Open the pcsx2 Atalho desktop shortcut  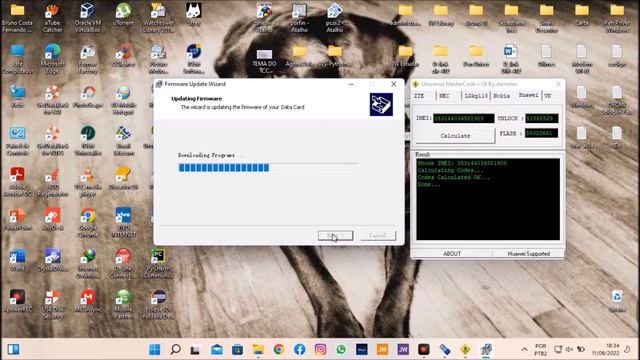tap(335, 17)
